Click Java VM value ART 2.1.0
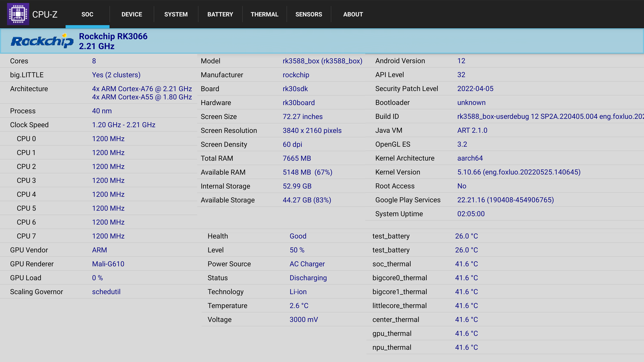Screen dimensions: 644x362 click(472, 130)
